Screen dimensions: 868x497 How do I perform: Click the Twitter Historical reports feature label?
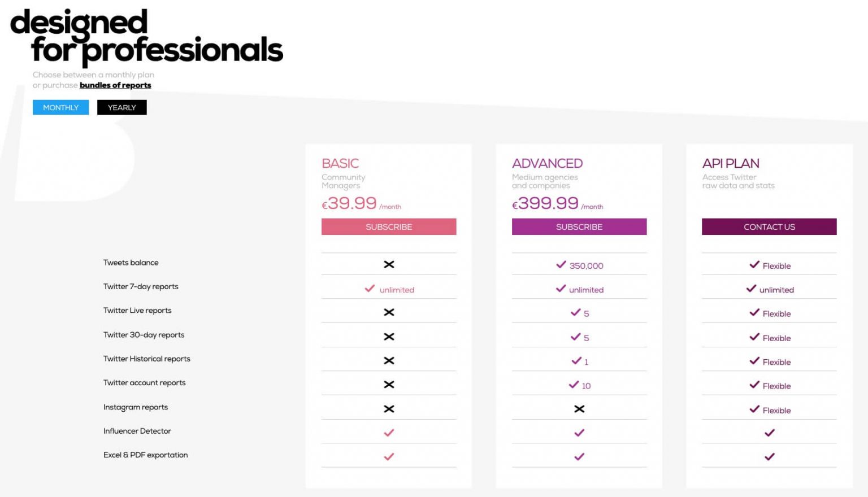pyautogui.click(x=147, y=359)
